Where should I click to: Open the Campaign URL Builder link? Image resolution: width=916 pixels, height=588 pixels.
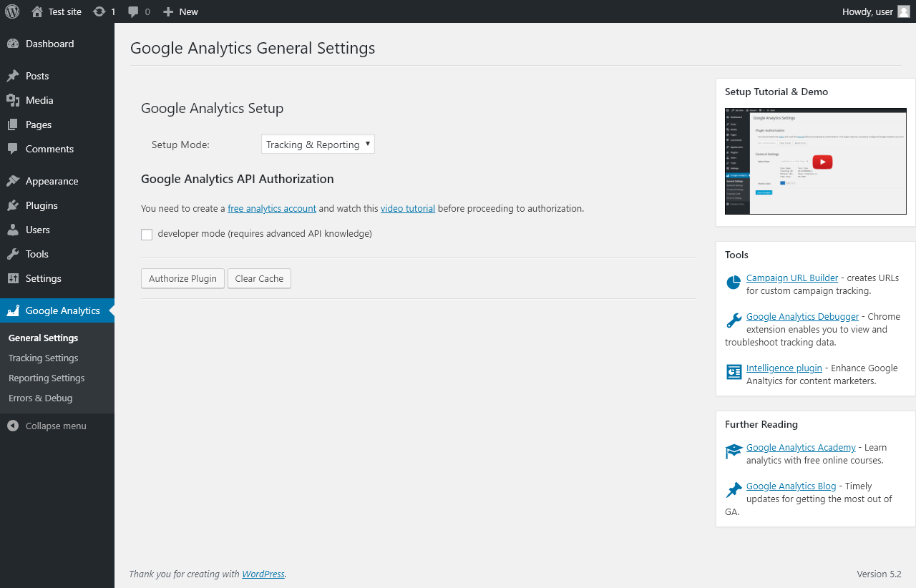(792, 278)
